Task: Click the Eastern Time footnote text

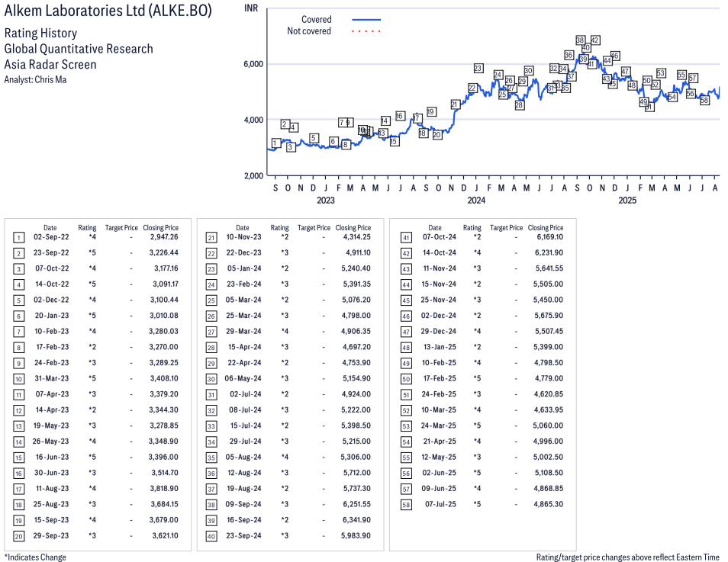Action: (x=628, y=557)
